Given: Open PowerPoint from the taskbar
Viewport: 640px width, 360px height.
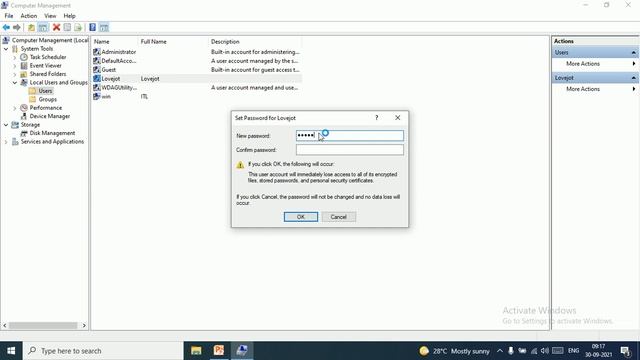Looking at the screenshot, I should tap(219, 351).
